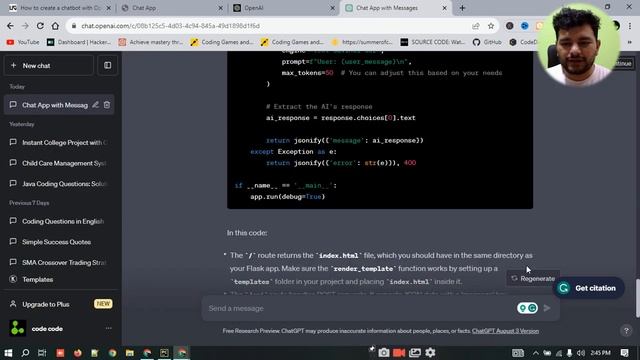
Task: Click the share page icon in address bar
Action: (476, 26)
